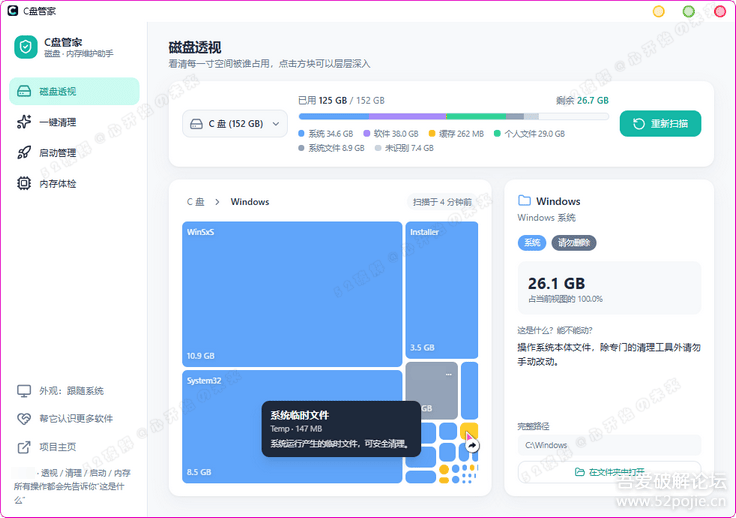Maximize the window with the green button
Image resolution: width=736 pixels, height=518 pixels.
pyautogui.click(x=689, y=11)
